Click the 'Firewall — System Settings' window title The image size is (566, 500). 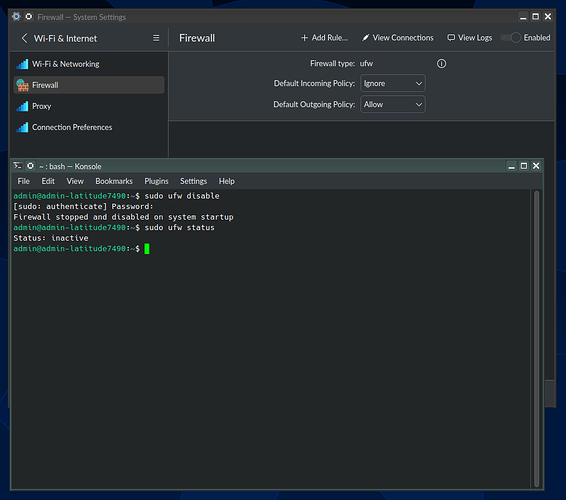(x=82, y=17)
